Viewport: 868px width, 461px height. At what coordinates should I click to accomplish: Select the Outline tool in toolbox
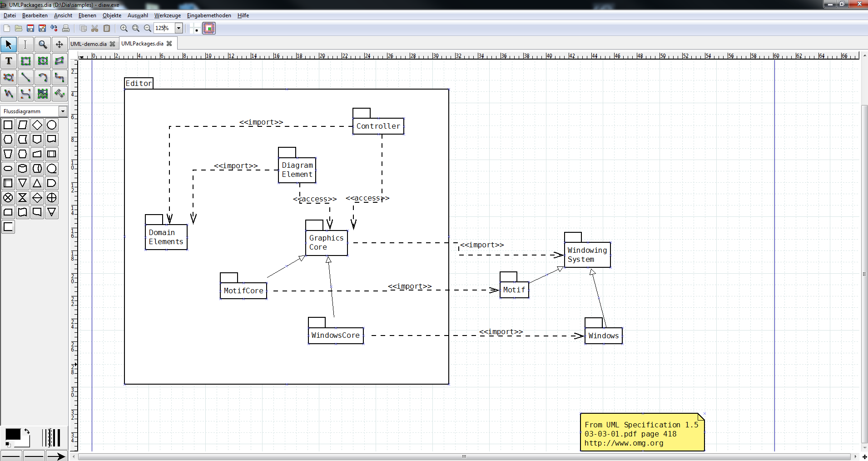click(x=60, y=94)
